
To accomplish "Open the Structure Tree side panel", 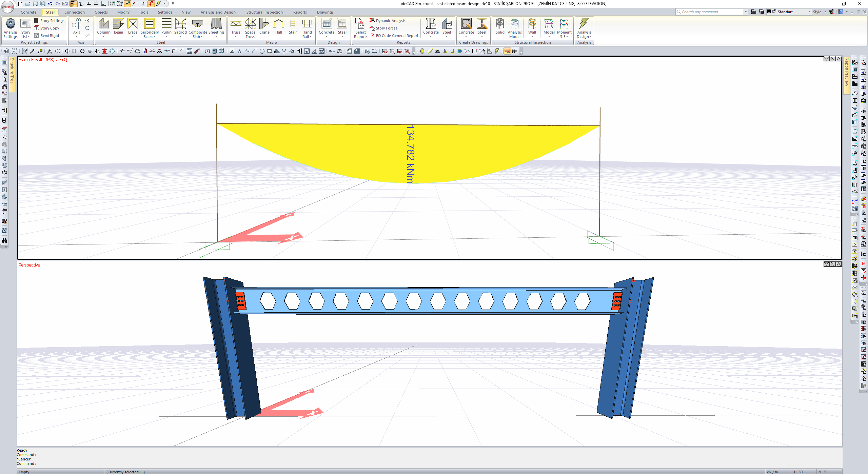I will 12,71.
